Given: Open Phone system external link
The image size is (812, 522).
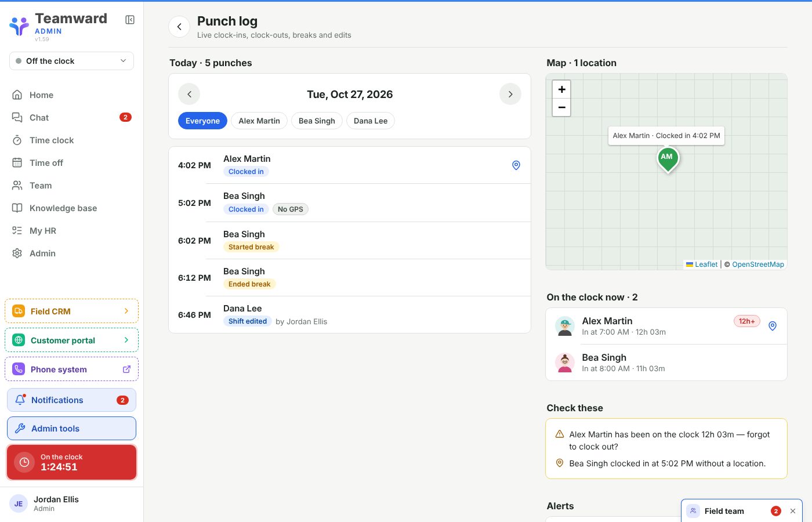Looking at the screenshot, I should (72, 369).
